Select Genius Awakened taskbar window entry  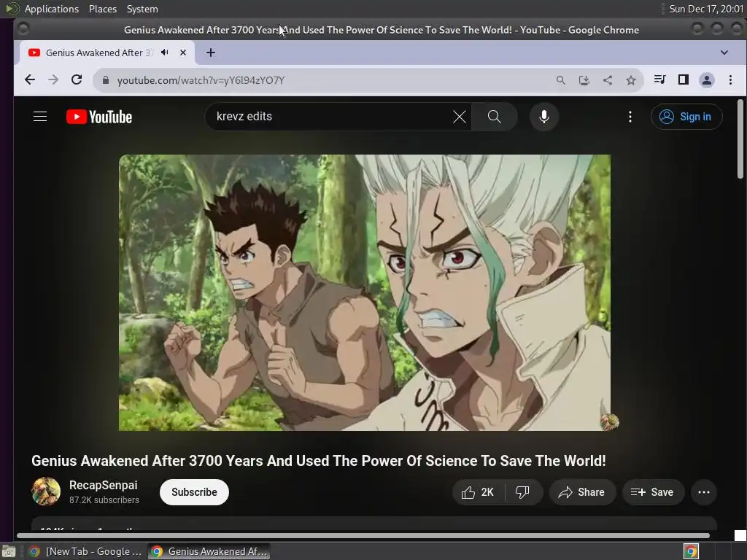click(209, 551)
